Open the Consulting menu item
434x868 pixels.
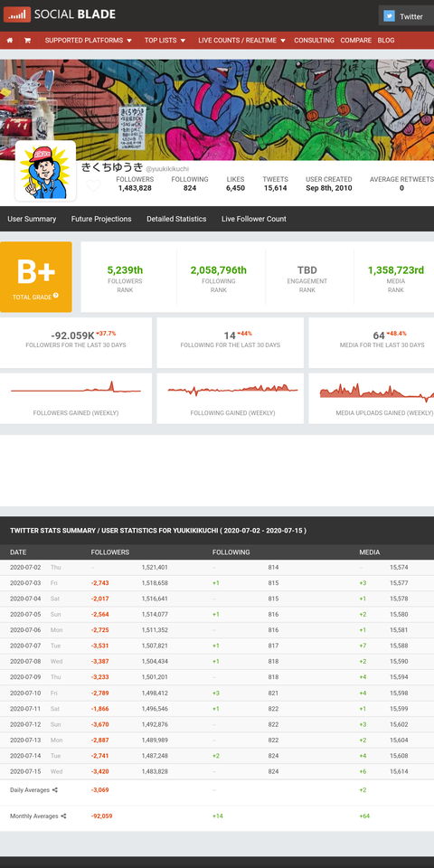314,41
